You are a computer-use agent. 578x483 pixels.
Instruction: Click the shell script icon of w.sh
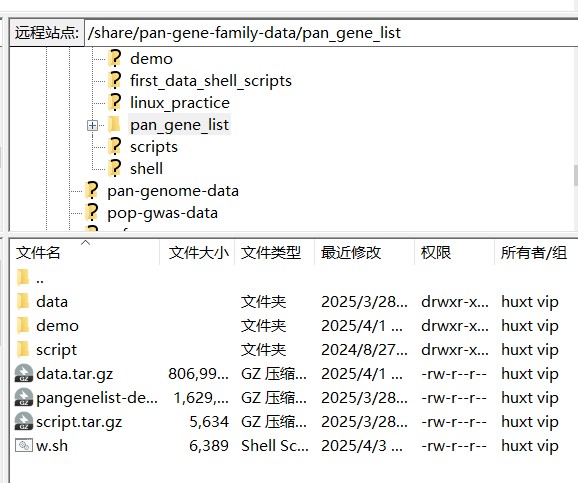coord(24,445)
